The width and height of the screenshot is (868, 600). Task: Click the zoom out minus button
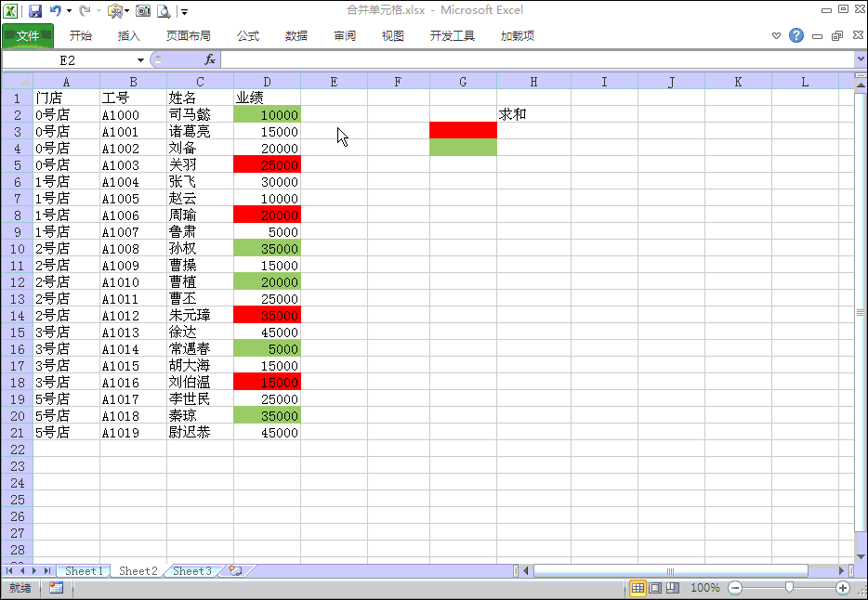(735, 588)
